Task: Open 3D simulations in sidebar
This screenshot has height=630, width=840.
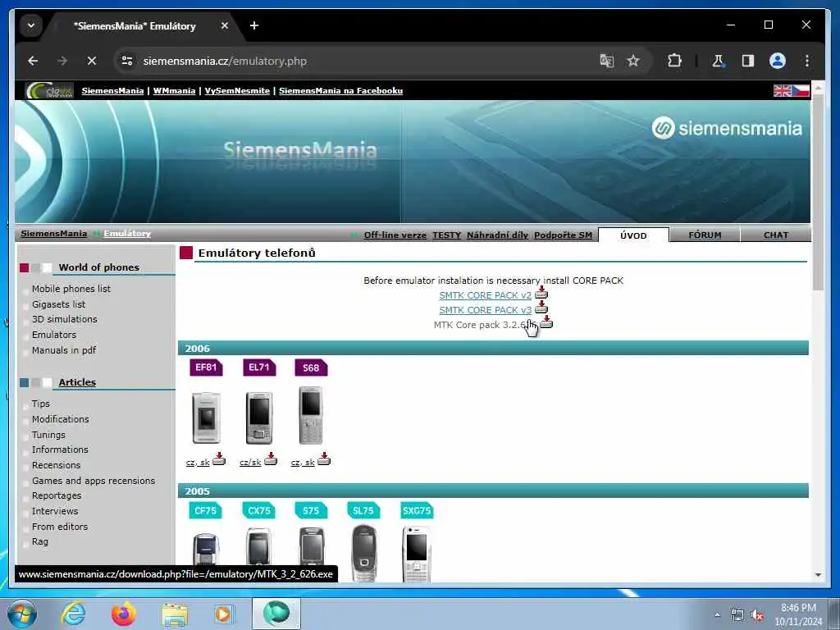Action: click(x=65, y=319)
